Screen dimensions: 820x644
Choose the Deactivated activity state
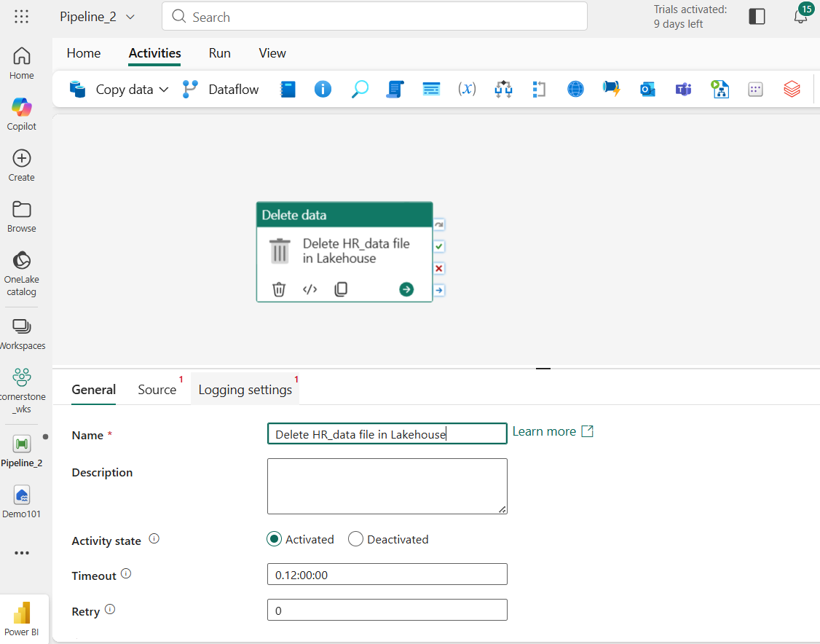pos(355,539)
